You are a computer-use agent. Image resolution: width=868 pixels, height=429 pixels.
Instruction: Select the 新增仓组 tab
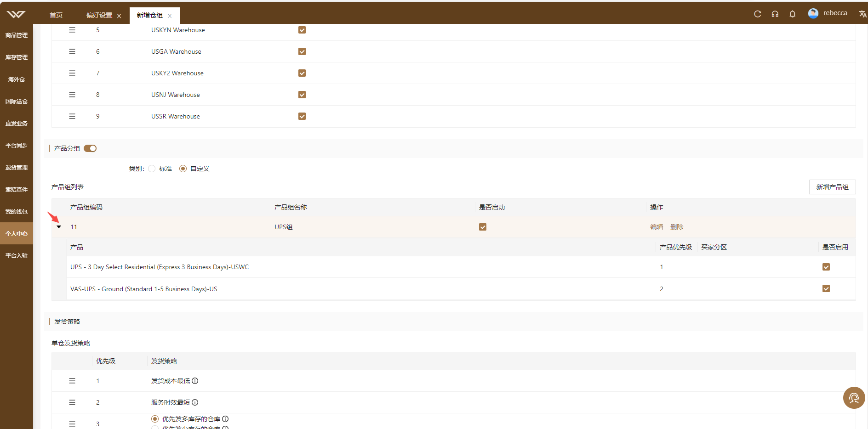point(150,15)
